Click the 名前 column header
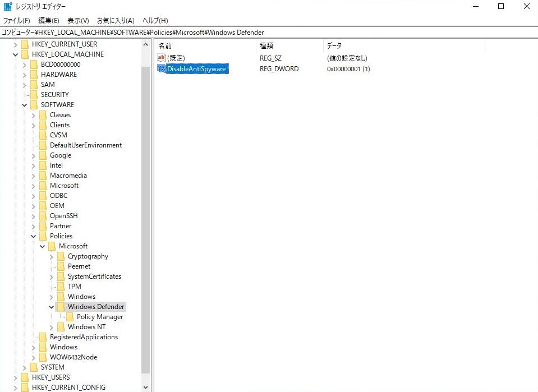Screen dimensions: 538x392 pos(205,45)
